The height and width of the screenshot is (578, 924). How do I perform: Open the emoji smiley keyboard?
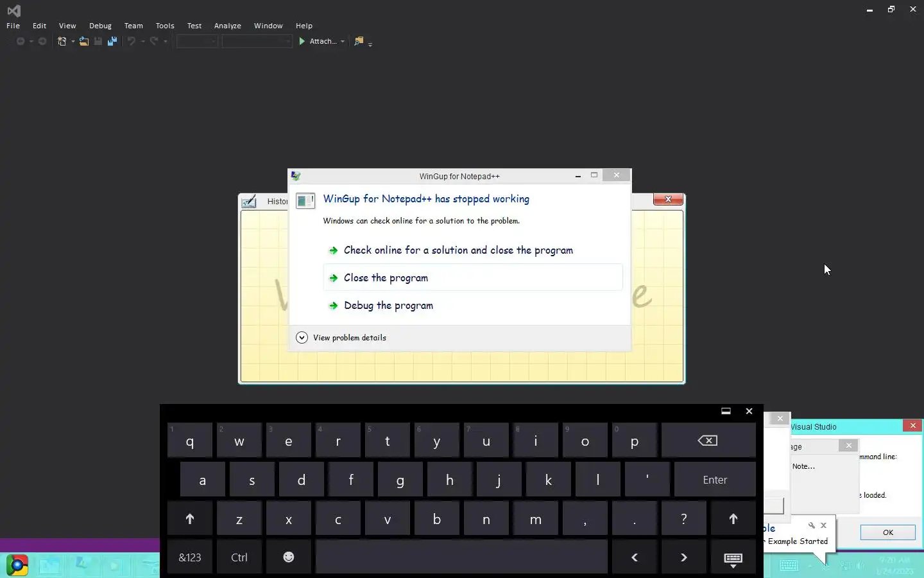(289, 557)
